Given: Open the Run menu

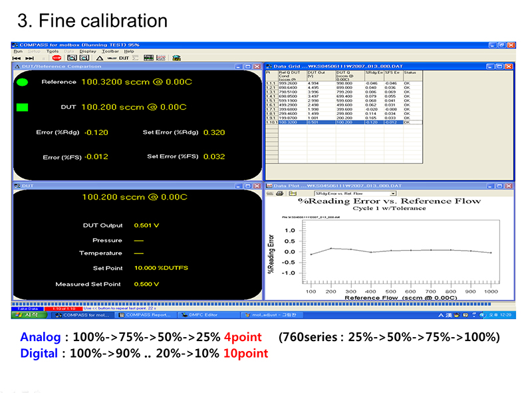Looking at the screenshot, I should tap(18, 51).
